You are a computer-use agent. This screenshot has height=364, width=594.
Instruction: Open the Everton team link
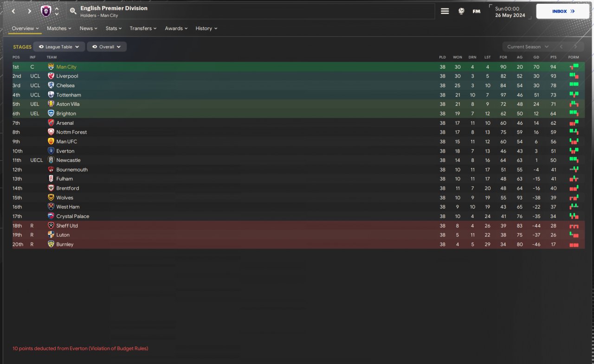pos(65,151)
